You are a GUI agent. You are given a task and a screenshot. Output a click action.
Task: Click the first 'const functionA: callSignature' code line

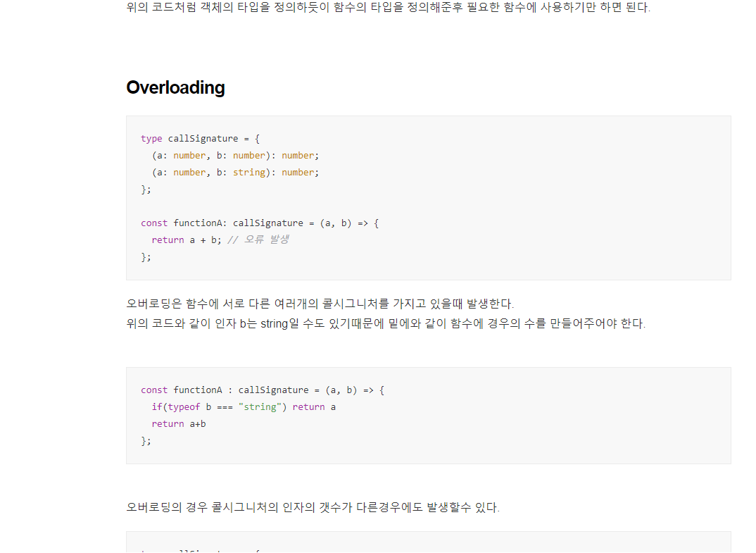(260, 223)
